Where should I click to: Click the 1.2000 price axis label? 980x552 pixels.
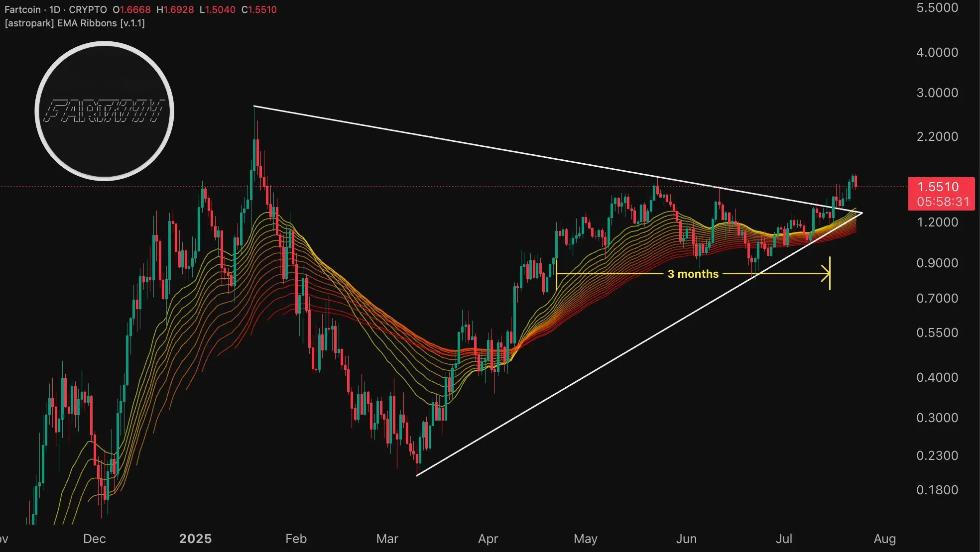tap(937, 222)
